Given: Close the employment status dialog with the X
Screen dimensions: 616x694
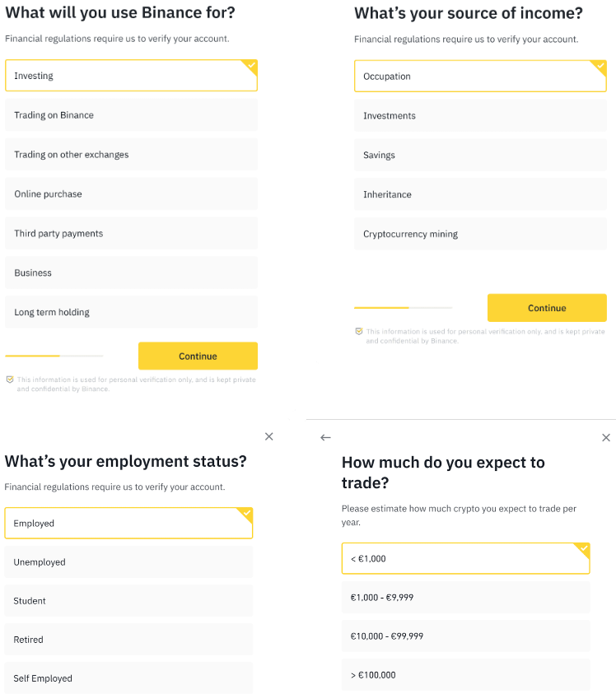Looking at the screenshot, I should 268,436.
